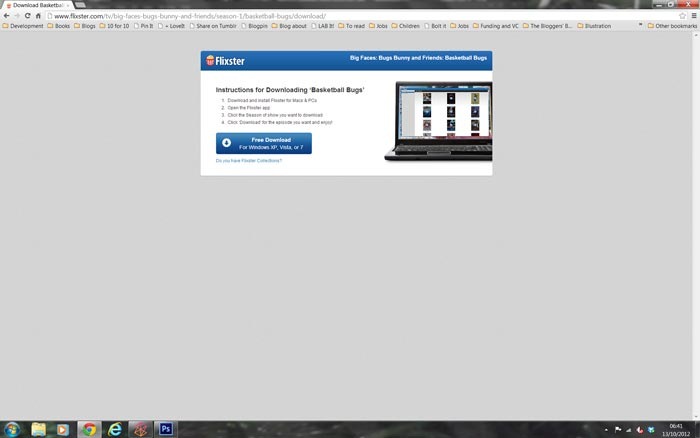The width and height of the screenshot is (700, 438).
Task: Click the download arrow icon on the button
Action: 226,143
